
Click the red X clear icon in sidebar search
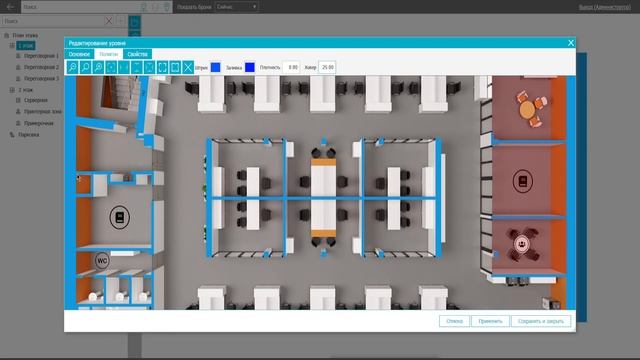(x=109, y=21)
